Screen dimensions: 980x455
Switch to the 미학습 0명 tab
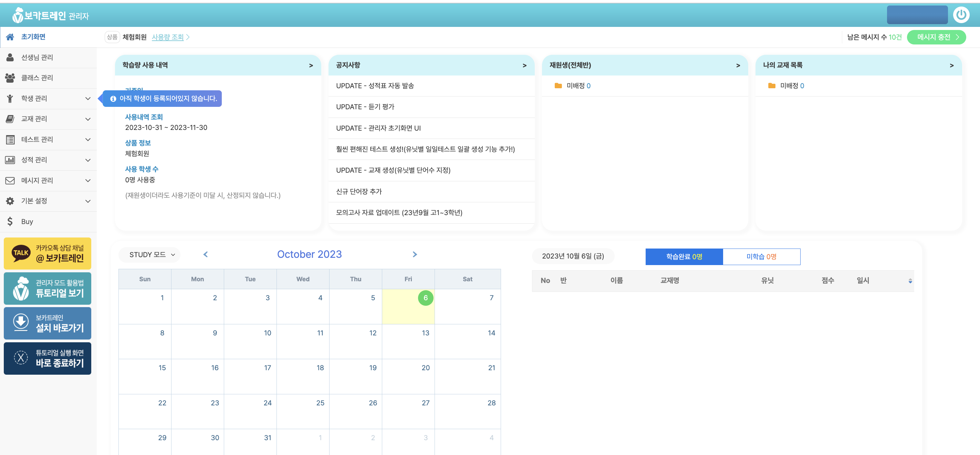[761, 257]
